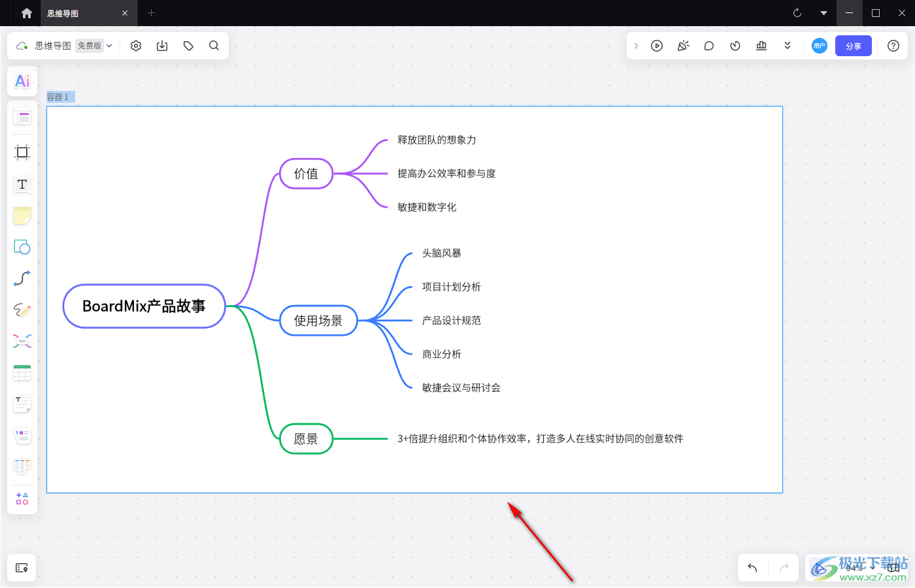Select the 愿景 branch node
Viewport: 915px width, 588px height.
click(307, 439)
